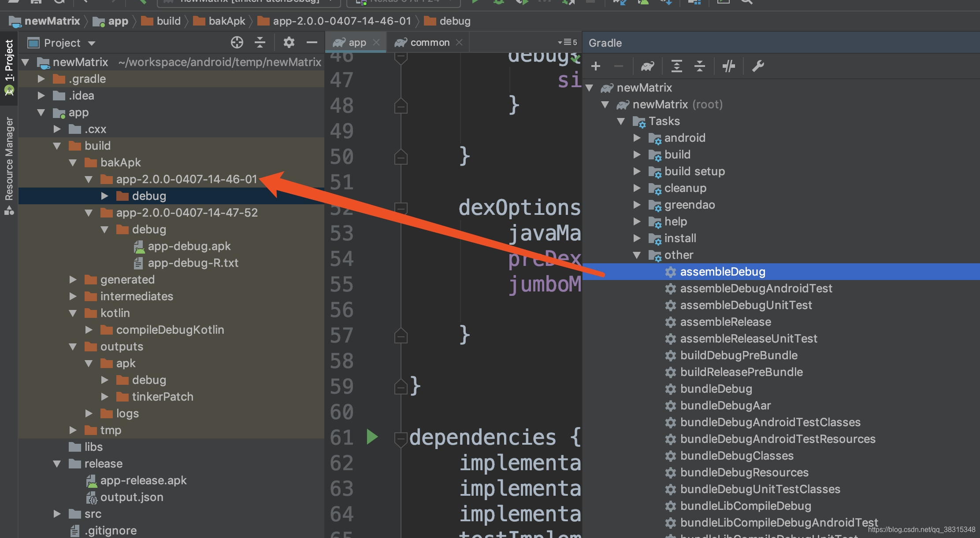This screenshot has height=538, width=980.
Task: Collapse the bakApk folder
Action: [73, 162]
